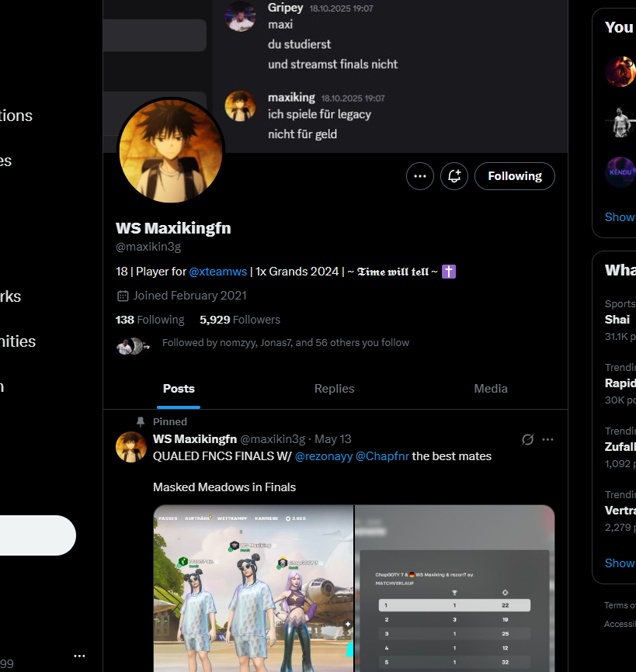Open the purple cross emoji in bio
636x672 pixels.
449,272
